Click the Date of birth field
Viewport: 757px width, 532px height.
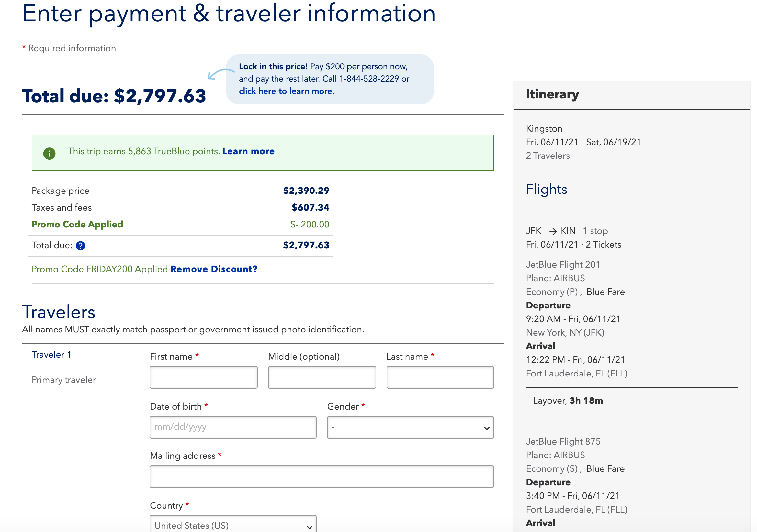(233, 427)
